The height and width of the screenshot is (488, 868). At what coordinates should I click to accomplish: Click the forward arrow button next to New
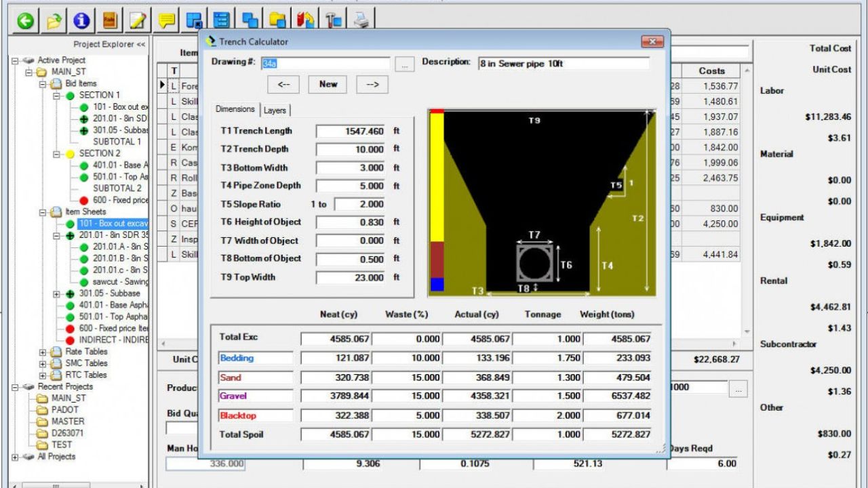point(371,84)
